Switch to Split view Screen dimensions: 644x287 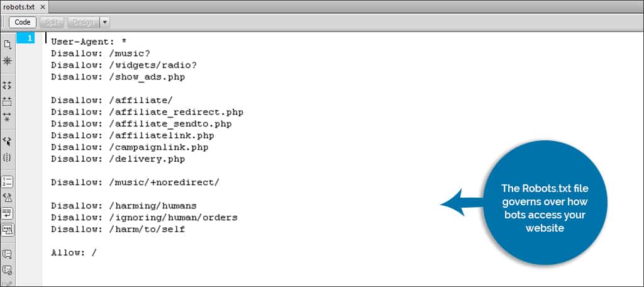(52, 22)
